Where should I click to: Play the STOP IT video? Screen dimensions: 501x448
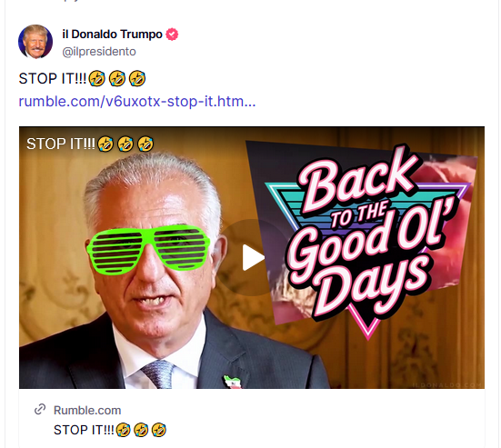[253, 257]
